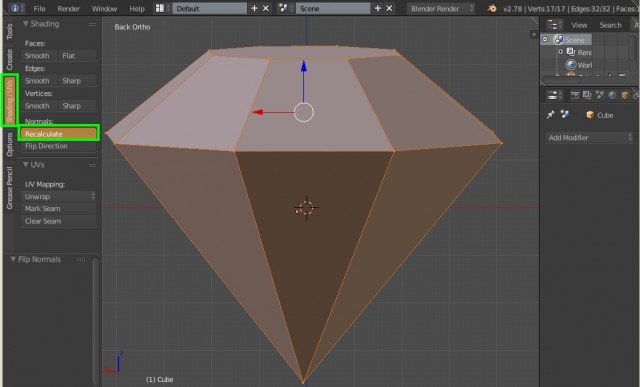Open the Window menu

[104, 9]
